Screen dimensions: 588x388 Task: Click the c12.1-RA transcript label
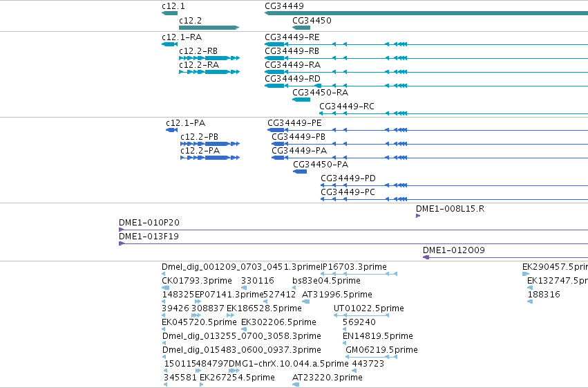(182, 37)
